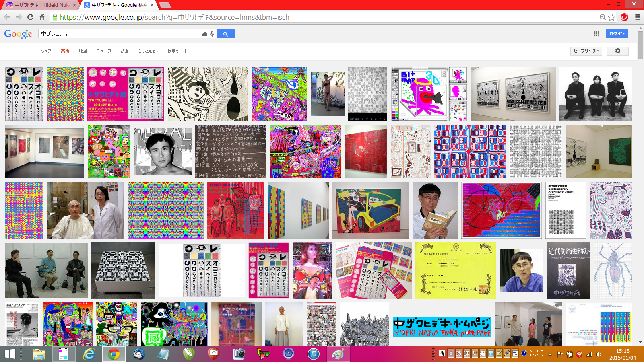Switch to 地図 maps tab
Viewport: 644px width, 362px height.
tap(83, 51)
